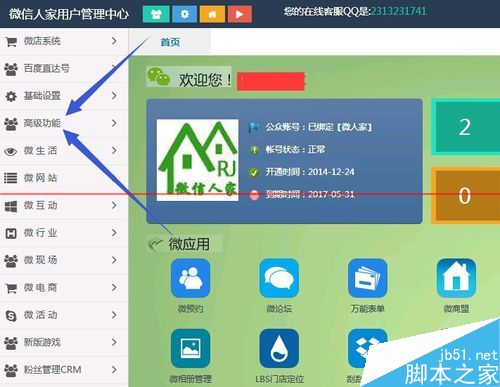The width and height of the screenshot is (500, 387).
Task: Click the 帐号状态:正常 line
Action: (295, 149)
